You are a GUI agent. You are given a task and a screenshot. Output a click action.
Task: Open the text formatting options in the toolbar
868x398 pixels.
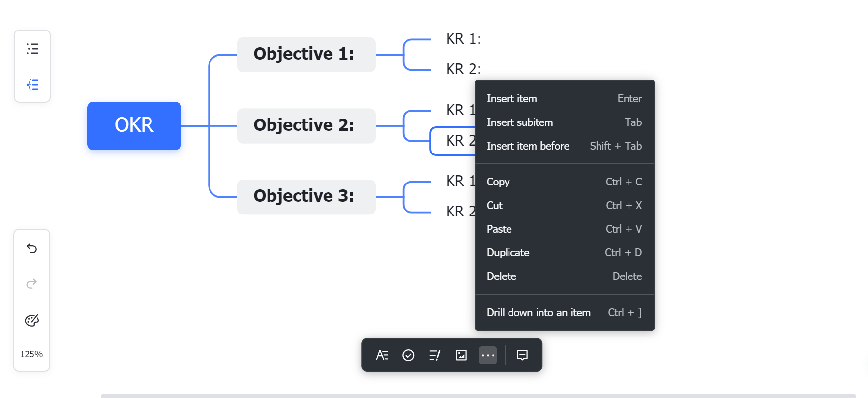coord(382,355)
